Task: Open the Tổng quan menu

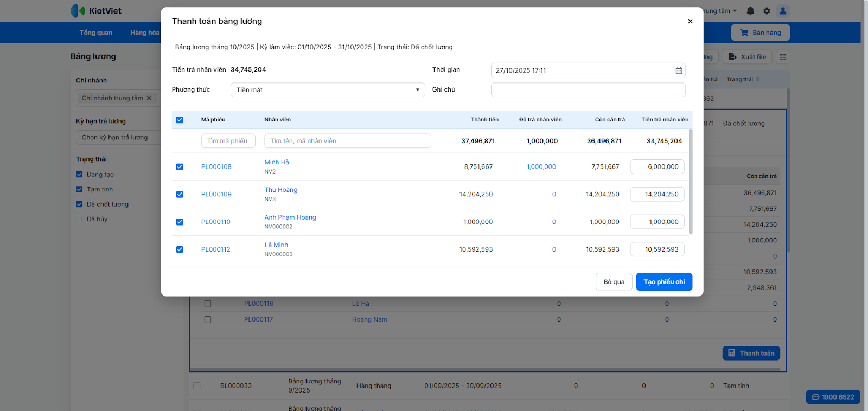Action: [x=96, y=33]
